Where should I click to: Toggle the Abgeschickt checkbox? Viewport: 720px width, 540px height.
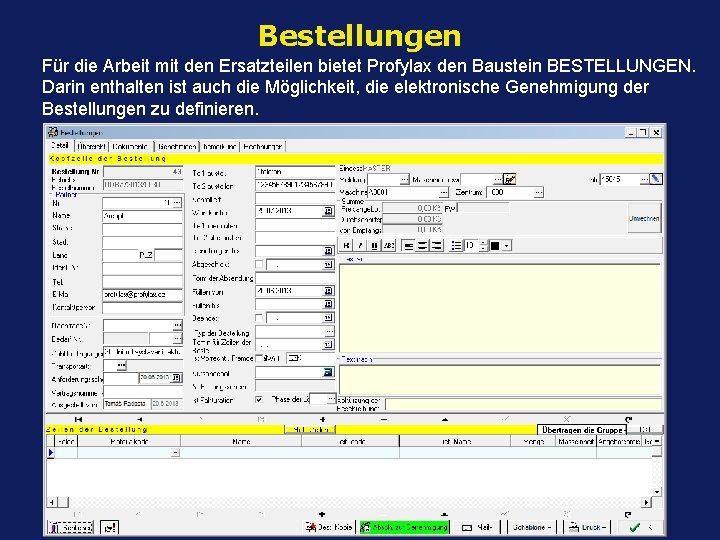(x=259, y=264)
